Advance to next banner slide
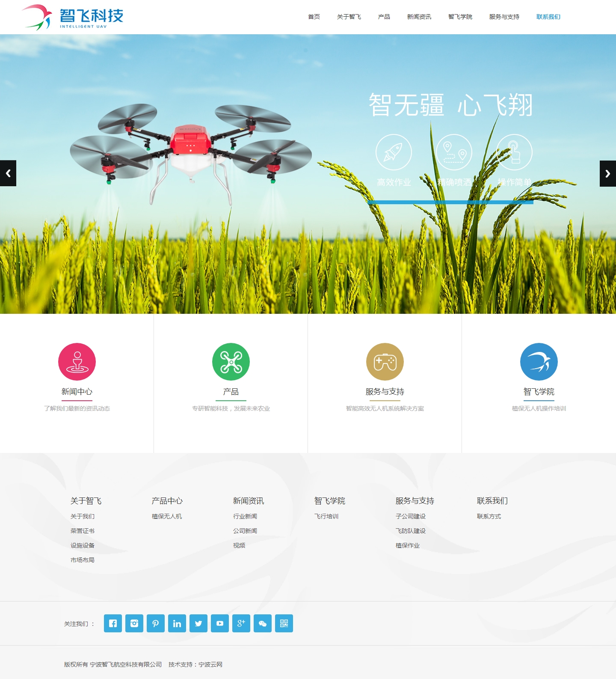Image resolution: width=616 pixels, height=679 pixels. point(607,173)
